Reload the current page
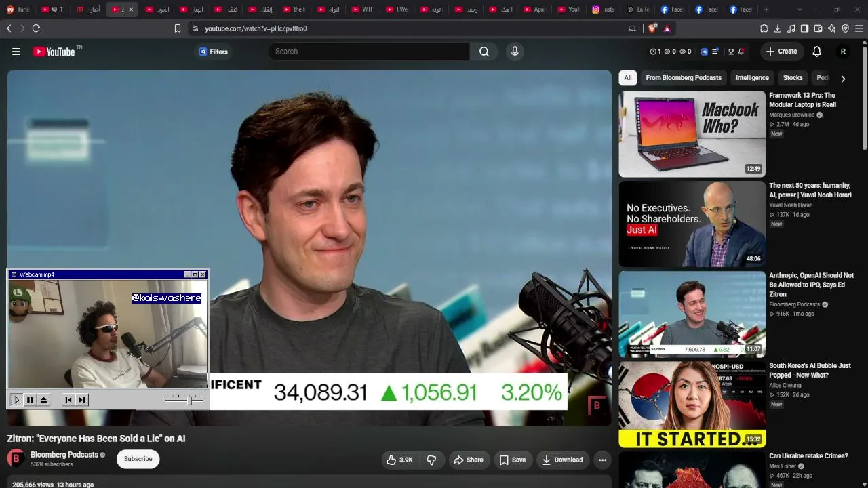 pos(36,28)
